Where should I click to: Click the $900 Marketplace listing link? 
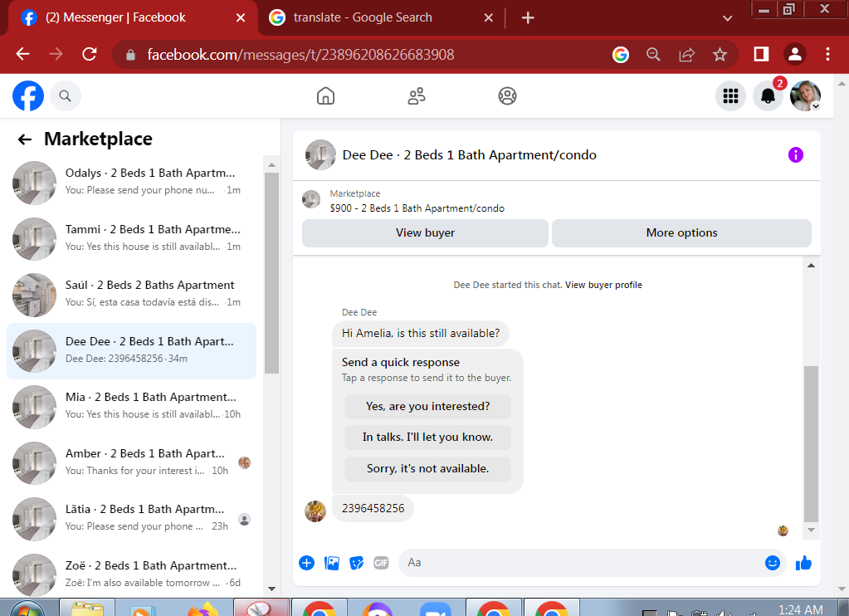(x=417, y=208)
